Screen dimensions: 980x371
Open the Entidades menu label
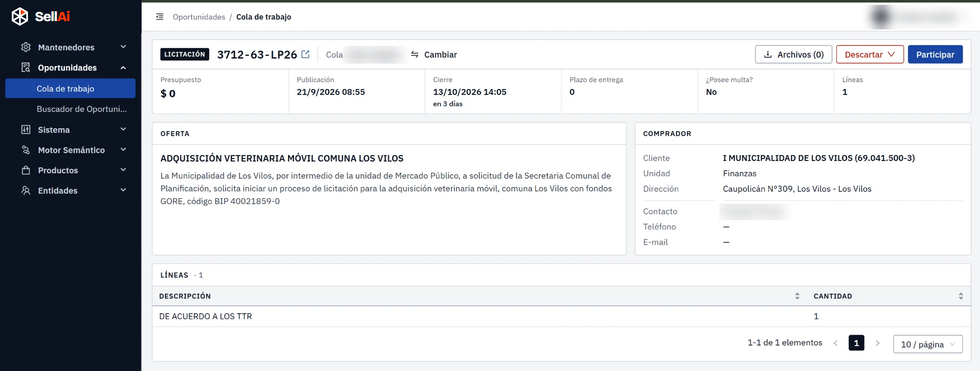58,191
